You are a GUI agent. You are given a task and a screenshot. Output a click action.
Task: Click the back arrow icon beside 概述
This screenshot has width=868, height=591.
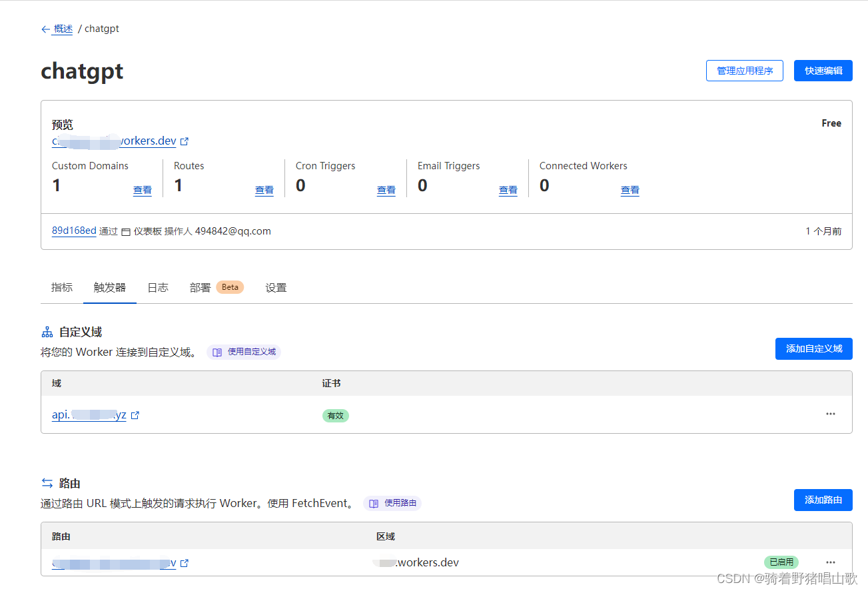[x=45, y=29]
